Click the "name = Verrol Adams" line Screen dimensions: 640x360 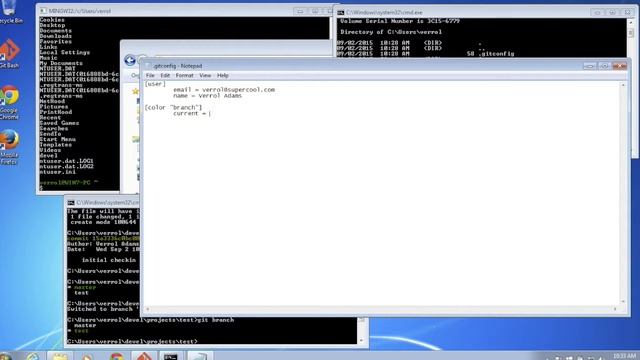207,96
